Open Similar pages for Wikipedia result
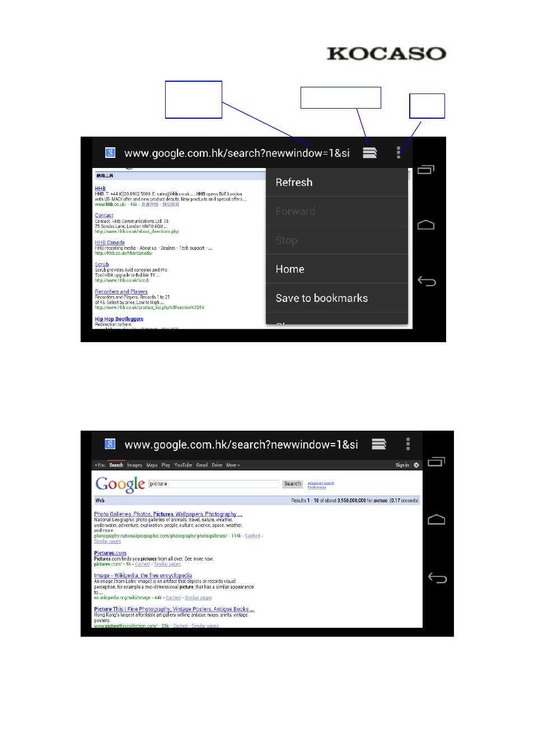The image size is (534, 756). [198, 598]
